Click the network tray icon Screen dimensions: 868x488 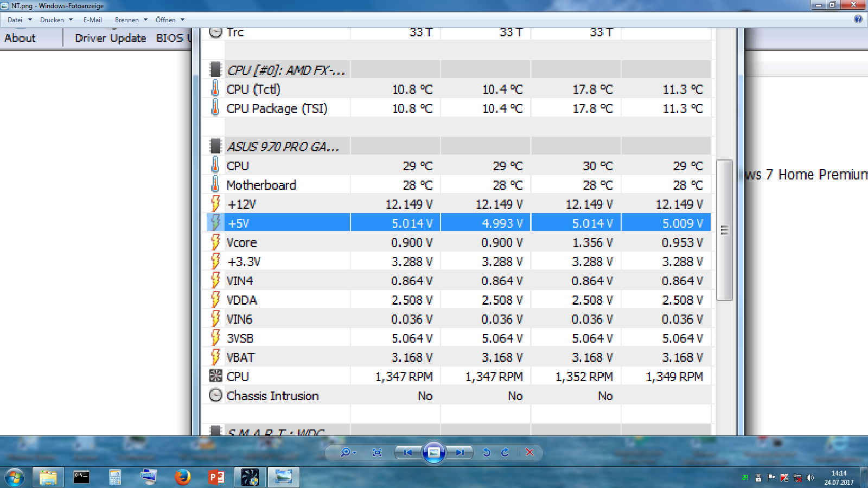pos(797,478)
